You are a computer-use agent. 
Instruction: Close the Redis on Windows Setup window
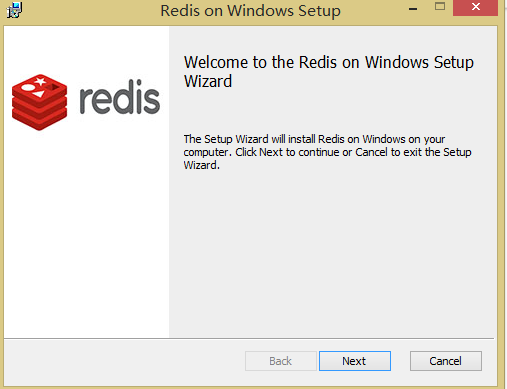[476, 7]
